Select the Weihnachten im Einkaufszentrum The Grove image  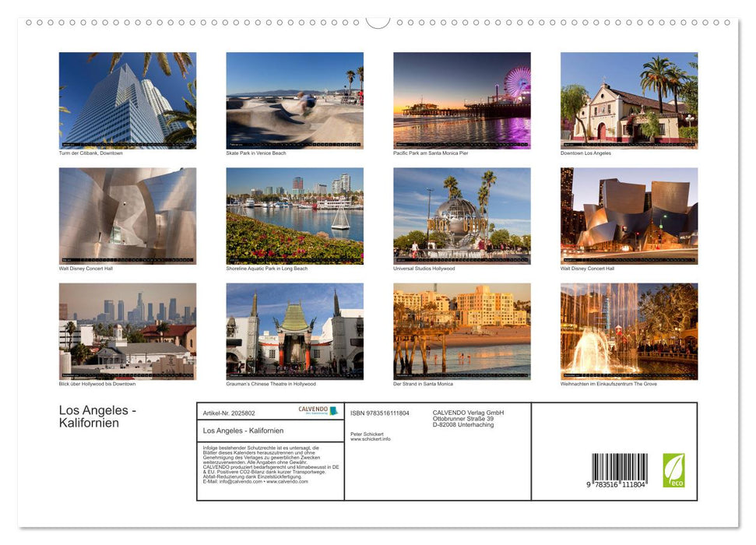tap(629, 330)
